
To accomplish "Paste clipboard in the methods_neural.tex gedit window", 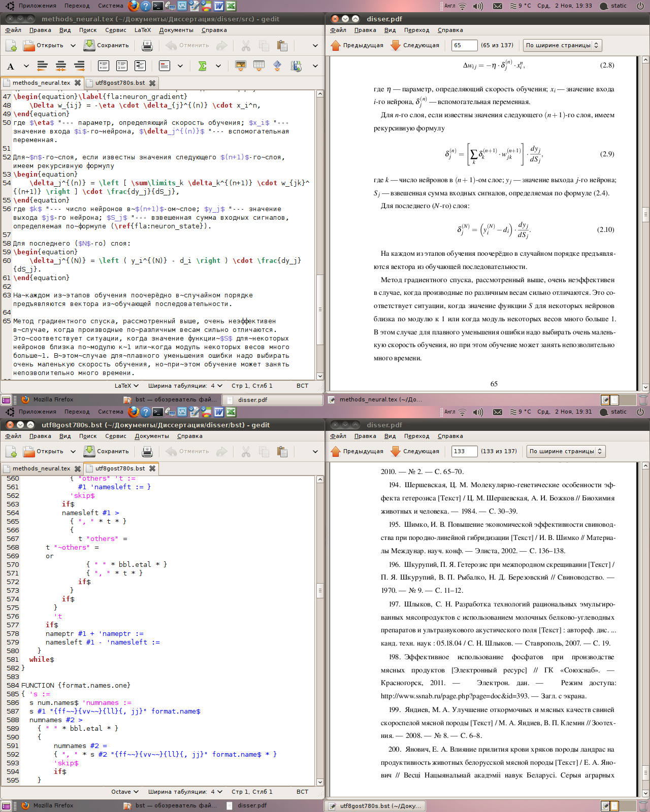I will tap(282, 46).
